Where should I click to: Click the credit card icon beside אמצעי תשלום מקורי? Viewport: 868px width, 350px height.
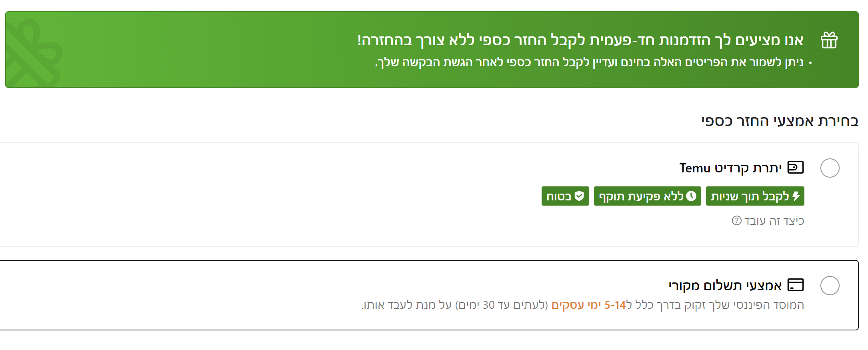796,285
